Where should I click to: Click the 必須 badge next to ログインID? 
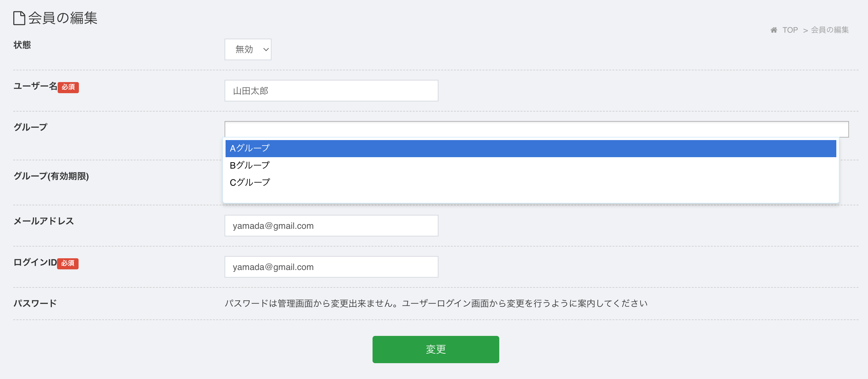68,263
